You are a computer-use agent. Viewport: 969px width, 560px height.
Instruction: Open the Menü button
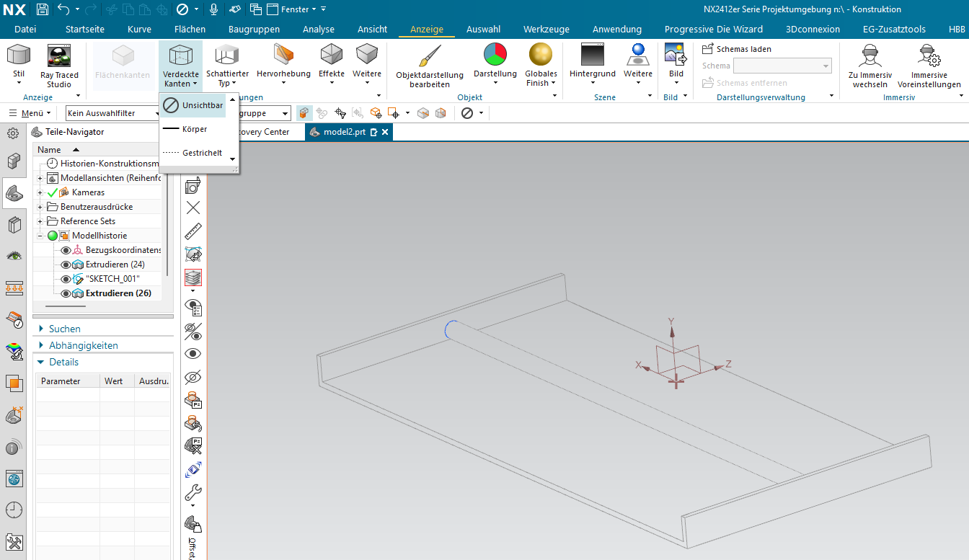click(x=30, y=113)
